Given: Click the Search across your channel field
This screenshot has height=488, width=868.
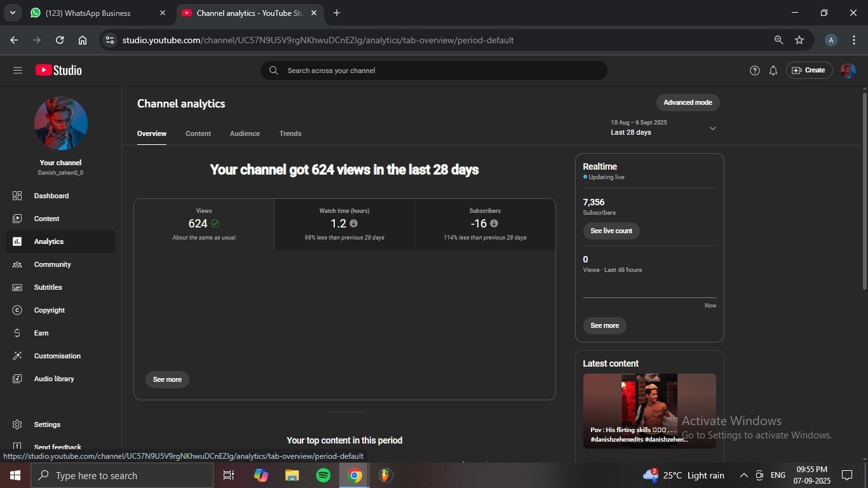Looking at the screenshot, I should tap(433, 71).
